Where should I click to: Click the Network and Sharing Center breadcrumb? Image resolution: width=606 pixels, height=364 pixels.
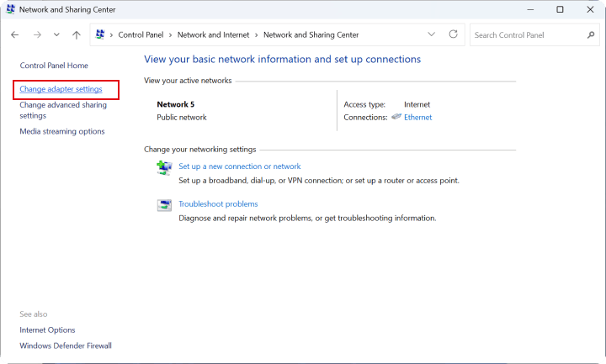[x=311, y=34]
